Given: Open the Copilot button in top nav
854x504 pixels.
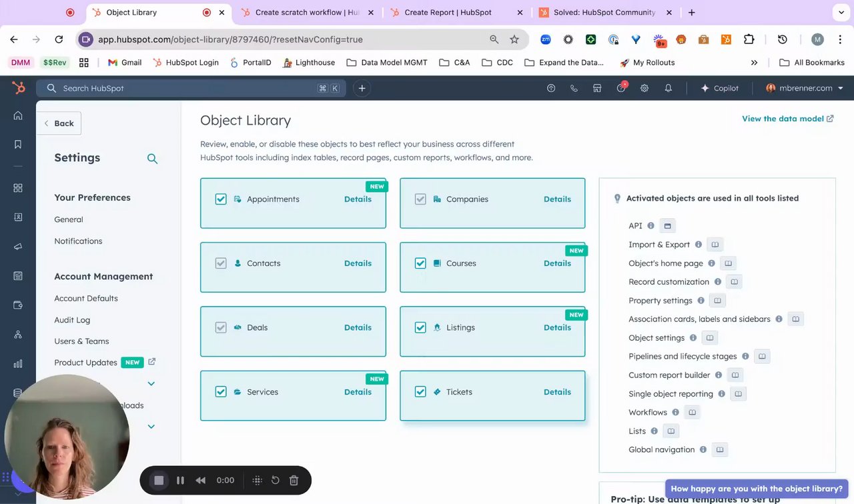Looking at the screenshot, I should click(x=719, y=88).
